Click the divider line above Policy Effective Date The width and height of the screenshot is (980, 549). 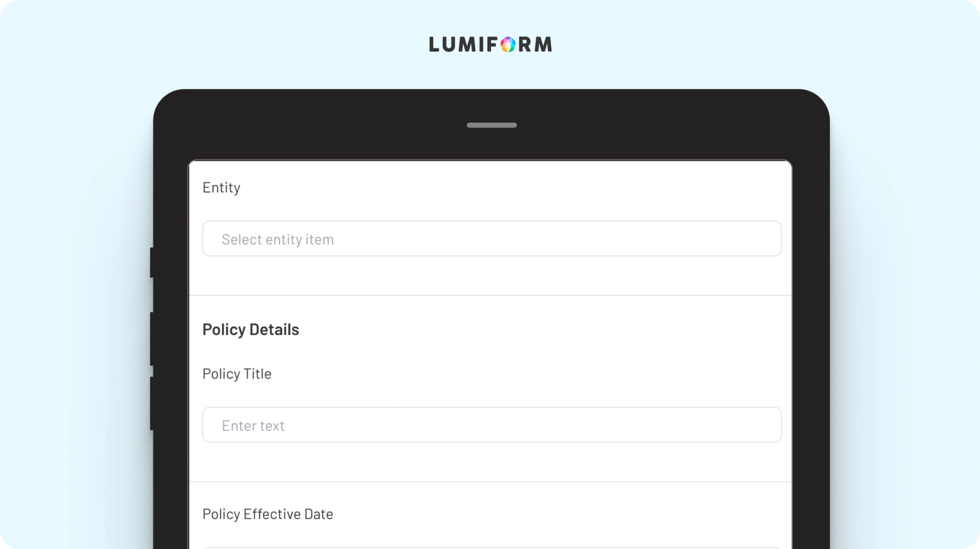coord(490,482)
